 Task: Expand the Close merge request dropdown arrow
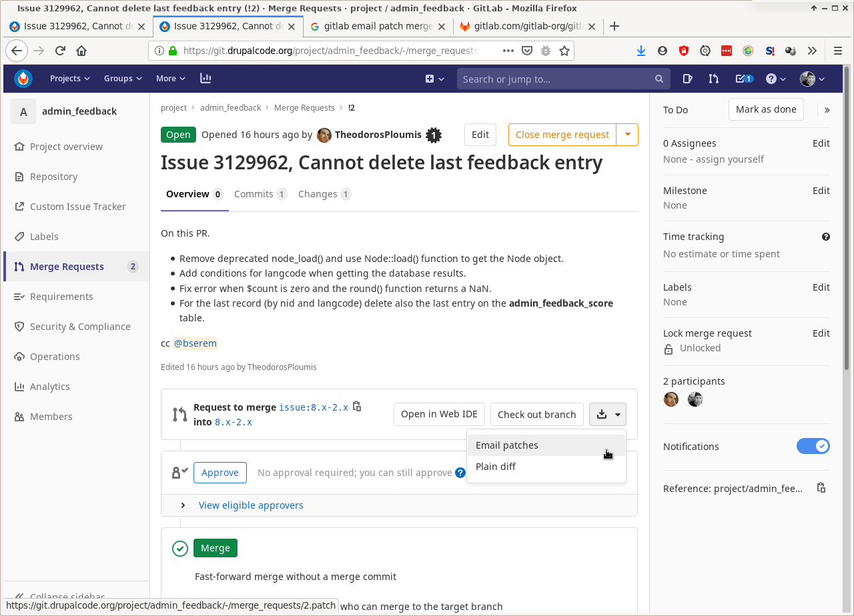click(627, 134)
